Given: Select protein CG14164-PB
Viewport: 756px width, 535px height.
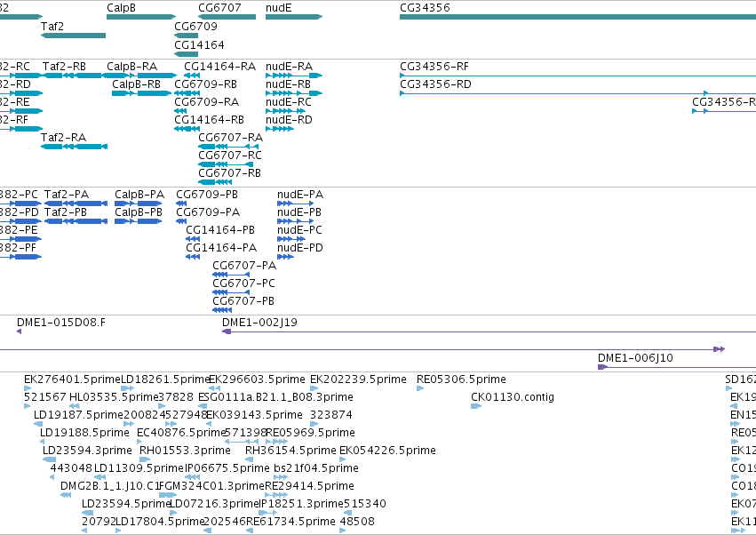Looking at the screenshot, I should pyautogui.click(x=220, y=230).
